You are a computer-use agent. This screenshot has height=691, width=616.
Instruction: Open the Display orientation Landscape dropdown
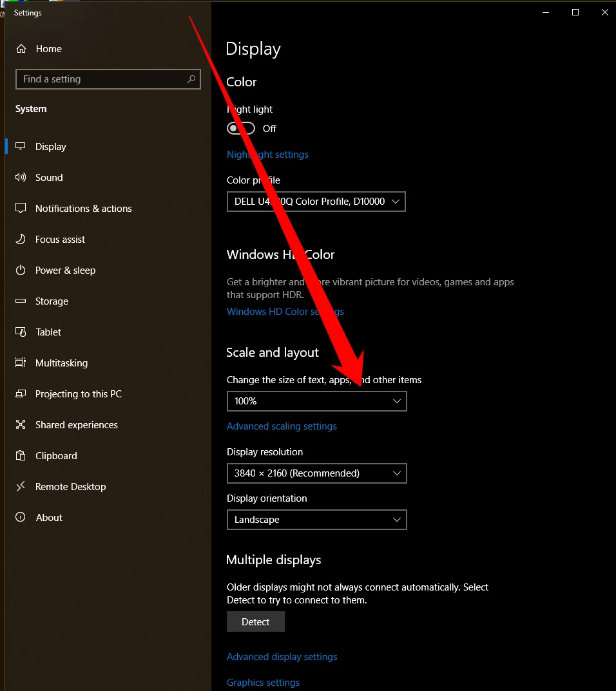point(316,520)
